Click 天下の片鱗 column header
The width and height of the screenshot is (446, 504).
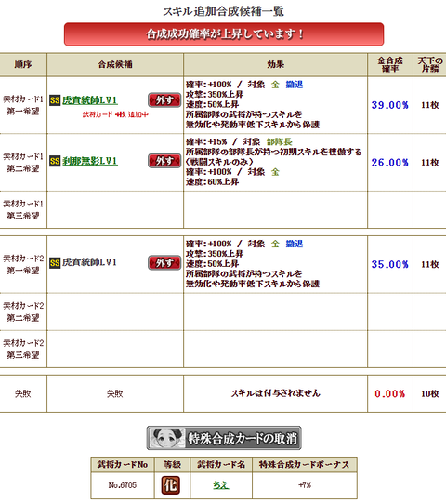(429, 64)
